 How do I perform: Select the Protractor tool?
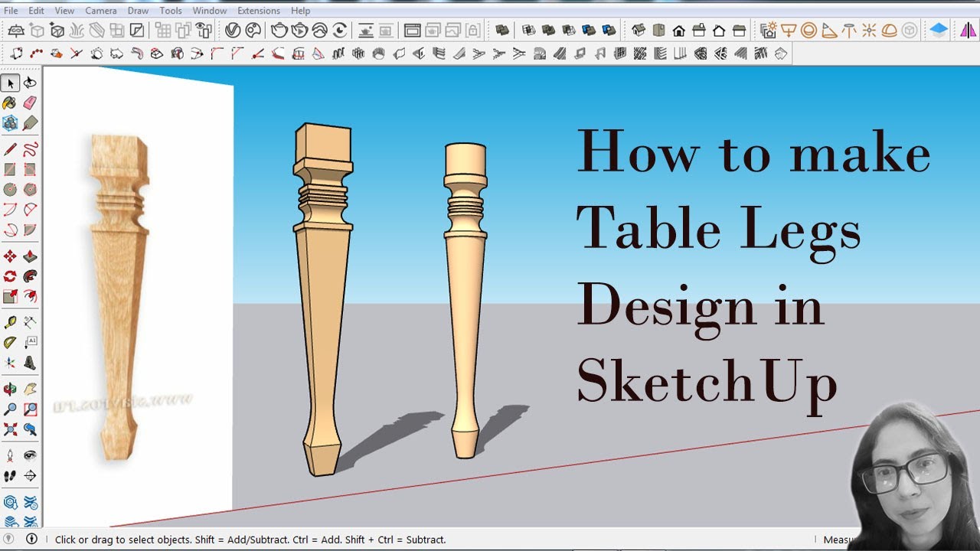point(11,342)
